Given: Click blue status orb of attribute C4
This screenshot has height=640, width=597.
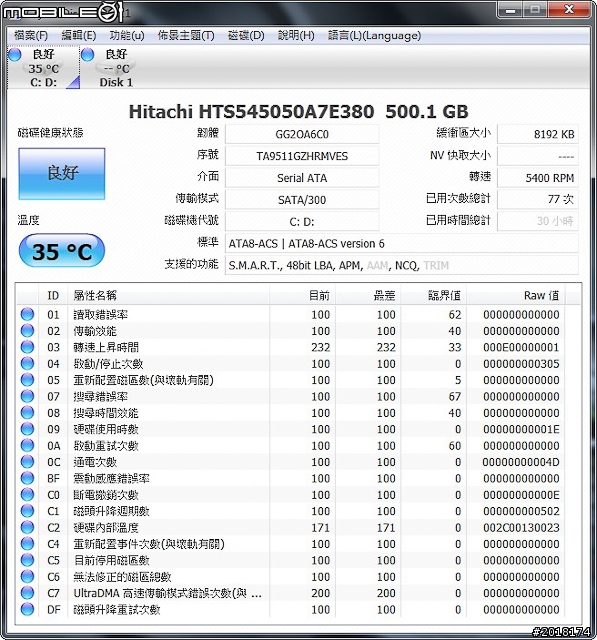Looking at the screenshot, I should coord(27,544).
